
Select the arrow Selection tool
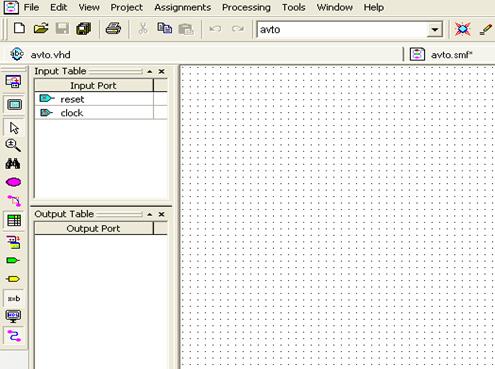tap(14, 128)
